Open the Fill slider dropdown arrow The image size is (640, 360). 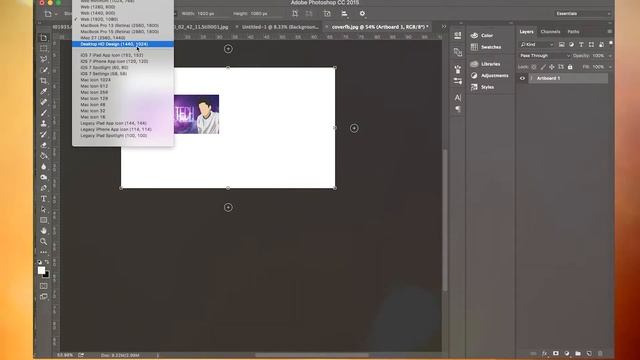(610, 67)
